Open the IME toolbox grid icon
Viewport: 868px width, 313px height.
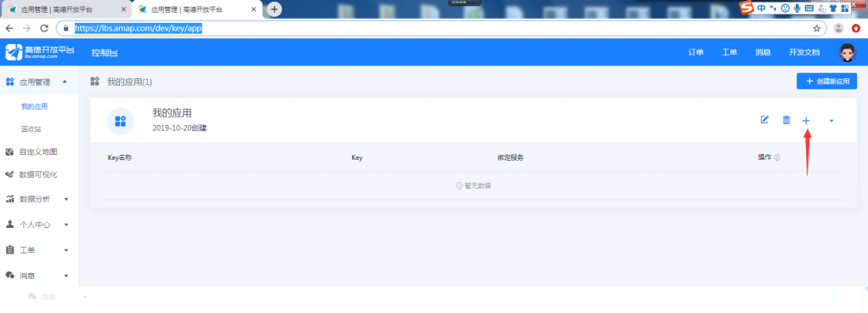(845, 8)
